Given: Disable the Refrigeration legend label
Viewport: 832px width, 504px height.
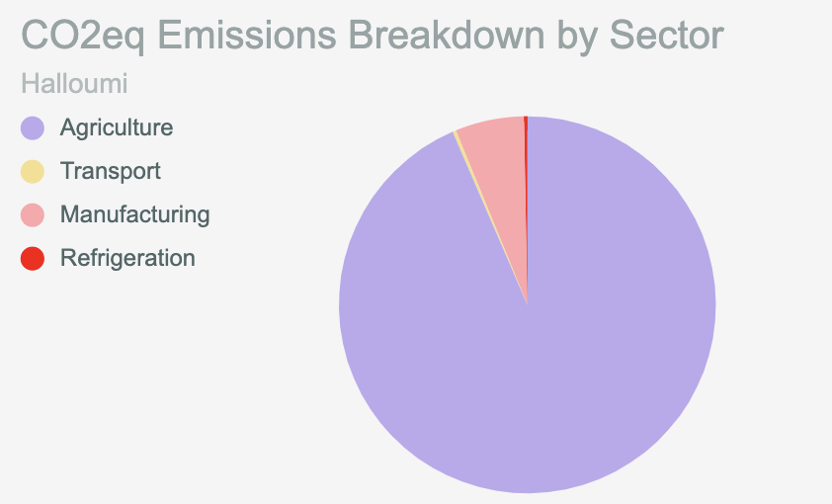Looking at the screenshot, I should pyautogui.click(x=127, y=258).
